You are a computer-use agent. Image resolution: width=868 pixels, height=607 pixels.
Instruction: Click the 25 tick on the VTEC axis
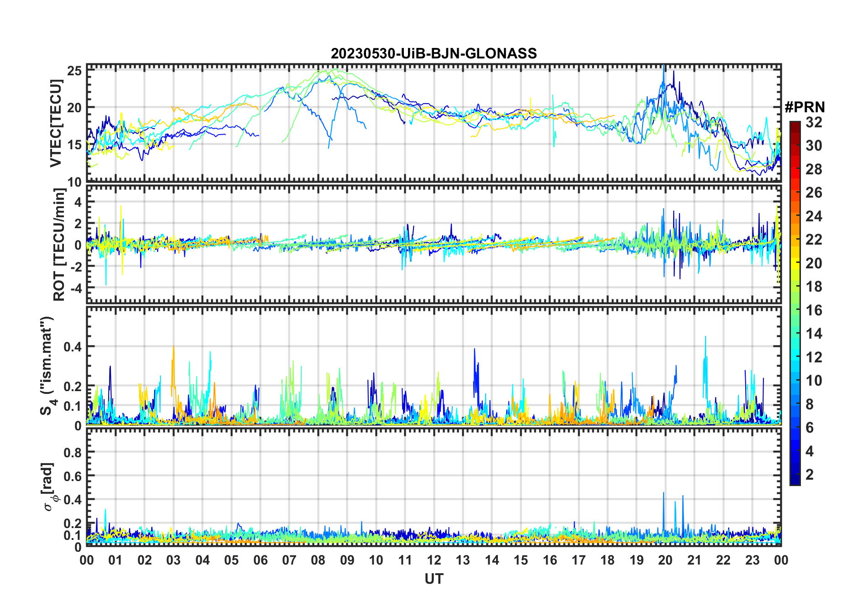coord(74,71)
